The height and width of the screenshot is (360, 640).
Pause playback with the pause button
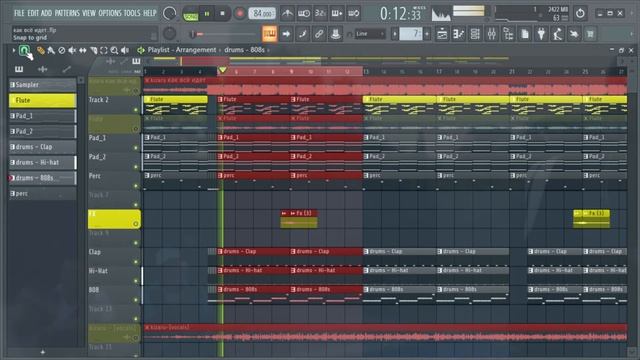click(x=207, y=13)
